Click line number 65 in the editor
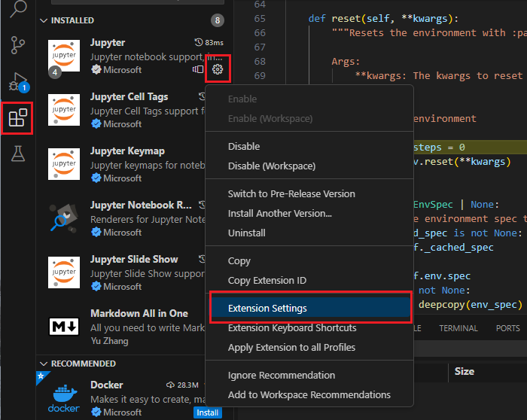This screenshot has height=420, width=527. (x=260, y=19)
